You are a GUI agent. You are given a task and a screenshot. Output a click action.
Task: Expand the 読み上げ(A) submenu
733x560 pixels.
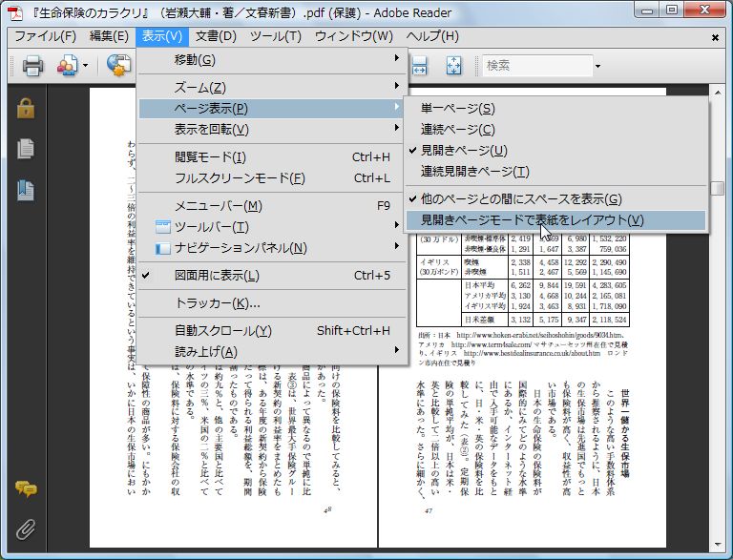[x=272, y=351]
